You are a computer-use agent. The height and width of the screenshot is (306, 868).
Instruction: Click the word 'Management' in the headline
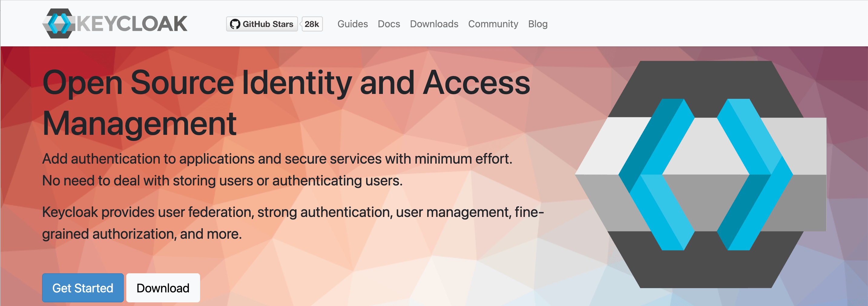[140, 124]
